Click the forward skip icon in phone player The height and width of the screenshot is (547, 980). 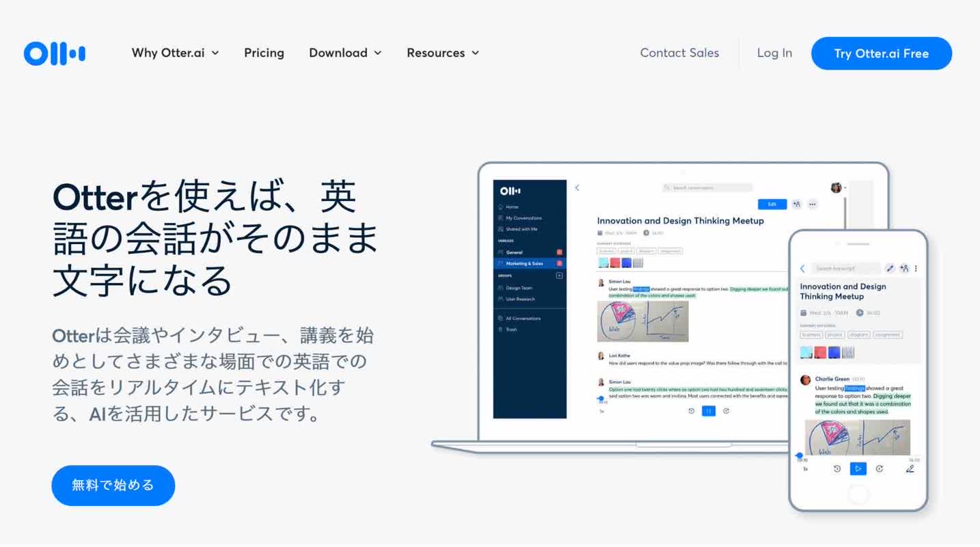(880, 468)
